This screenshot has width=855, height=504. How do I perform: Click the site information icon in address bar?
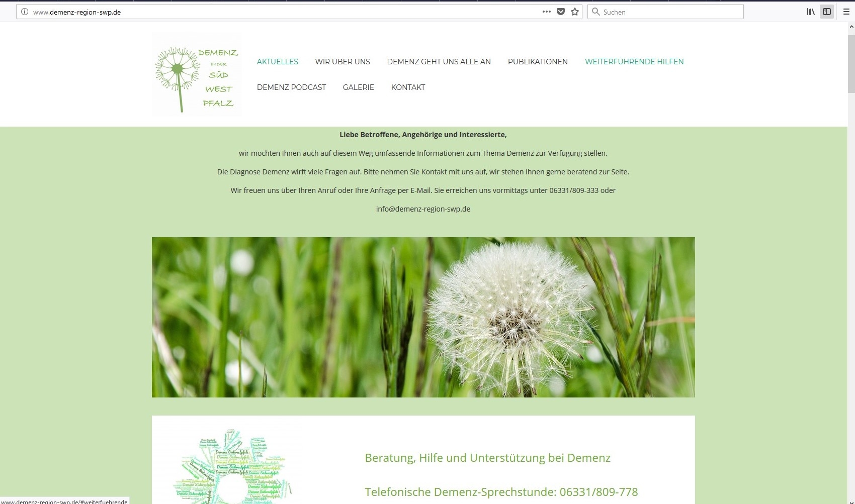point(24,12)
